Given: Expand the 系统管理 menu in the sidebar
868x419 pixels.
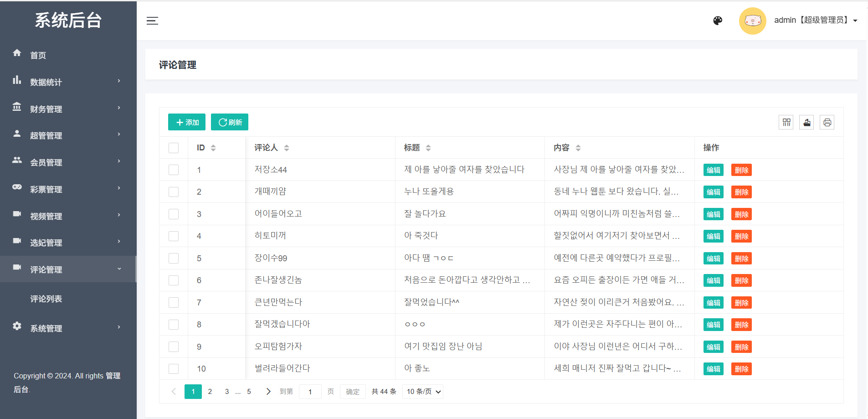Looking at the screenshot, I should click(67, 328).
